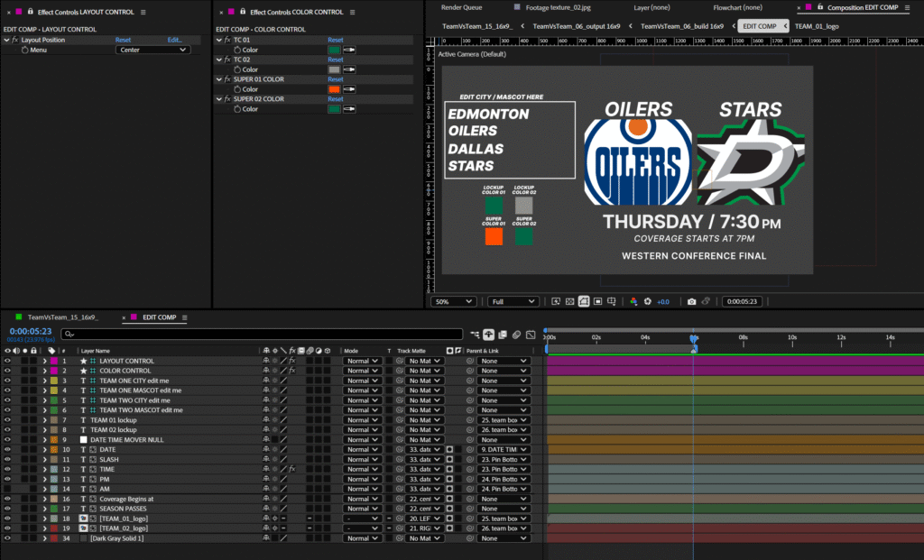
Task: Click the TC 02 gray color swatch
Action: coord(334,69)
